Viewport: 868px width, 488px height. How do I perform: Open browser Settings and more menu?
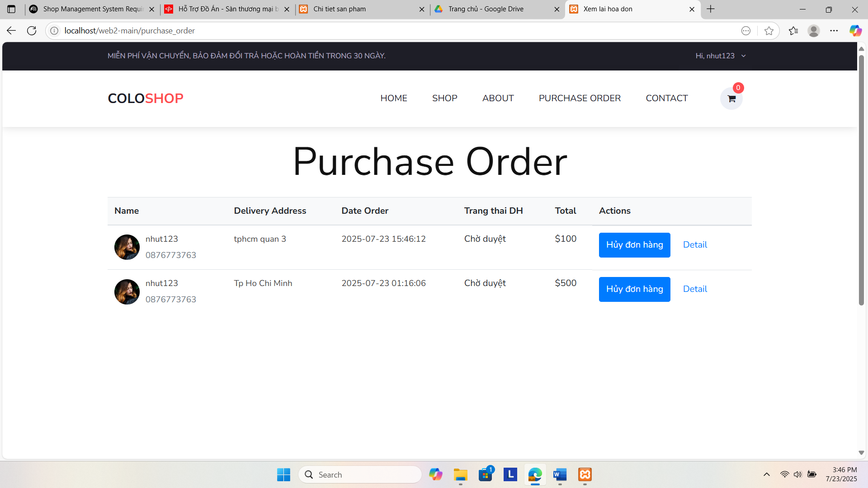tap(834, 31)
